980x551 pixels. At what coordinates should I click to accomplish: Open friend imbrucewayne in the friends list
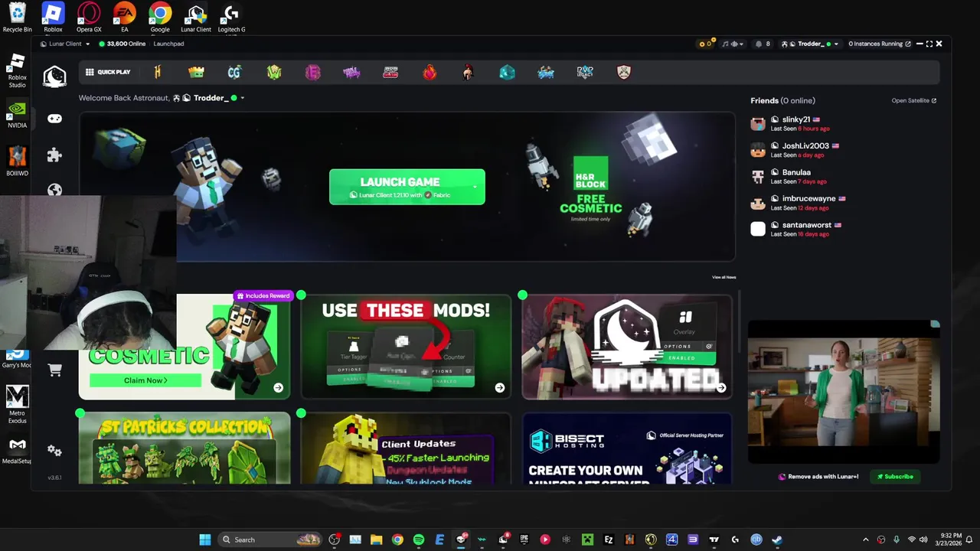[x=796, y=203]
